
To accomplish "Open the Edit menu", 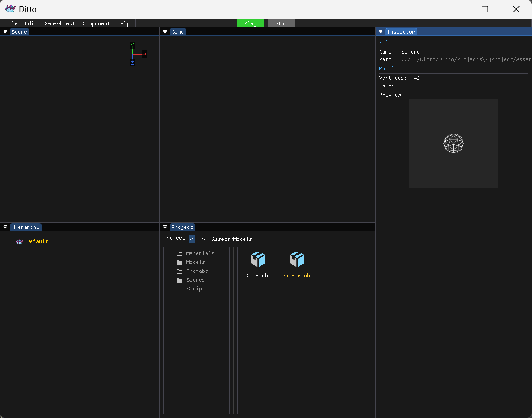I will [31, 23].
